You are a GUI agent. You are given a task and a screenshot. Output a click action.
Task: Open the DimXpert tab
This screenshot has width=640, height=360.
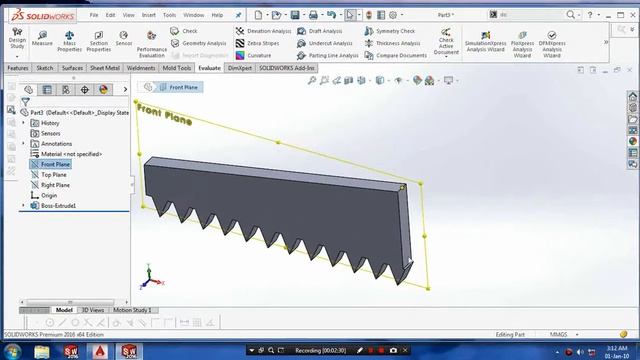tap(240, 68)
